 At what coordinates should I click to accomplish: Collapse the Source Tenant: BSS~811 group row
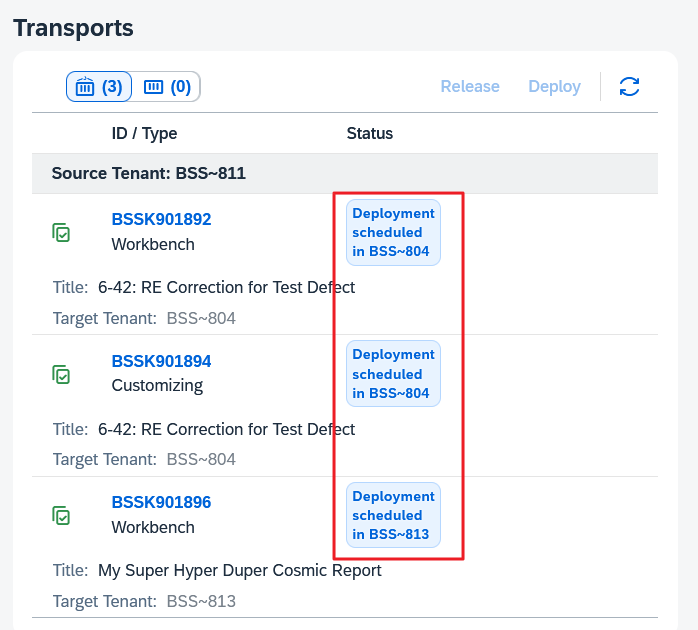[149, 173]
